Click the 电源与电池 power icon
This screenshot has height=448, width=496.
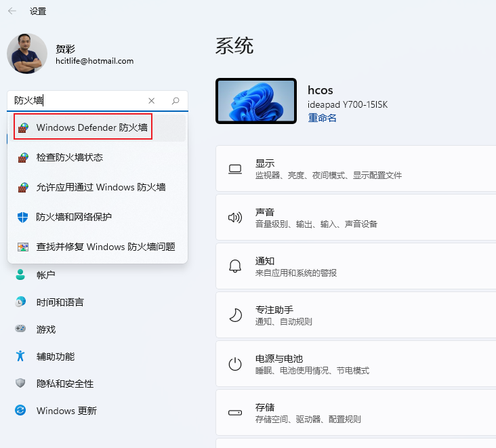coord(235,364)
